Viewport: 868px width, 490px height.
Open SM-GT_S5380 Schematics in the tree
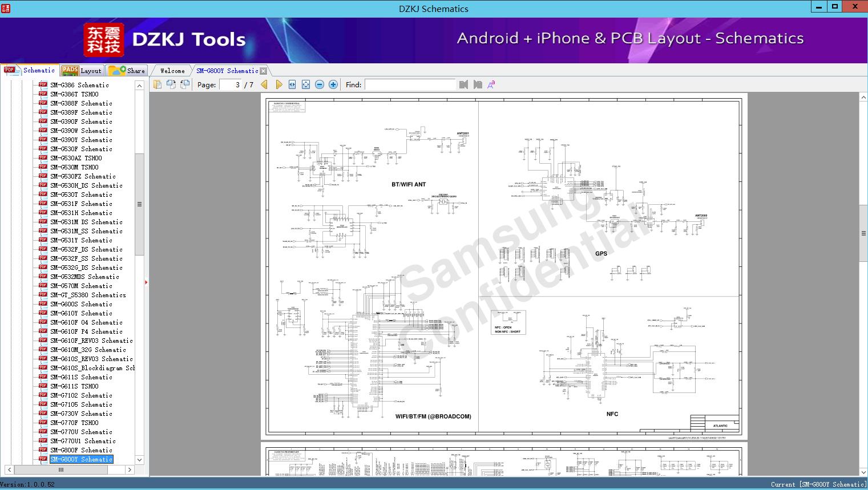coord(88,295)
